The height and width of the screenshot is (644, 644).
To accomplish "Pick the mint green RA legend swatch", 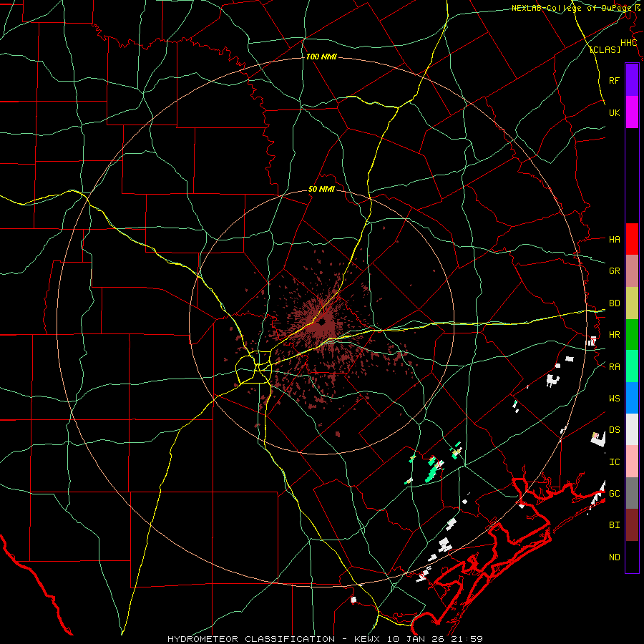I will coord(632,366).
